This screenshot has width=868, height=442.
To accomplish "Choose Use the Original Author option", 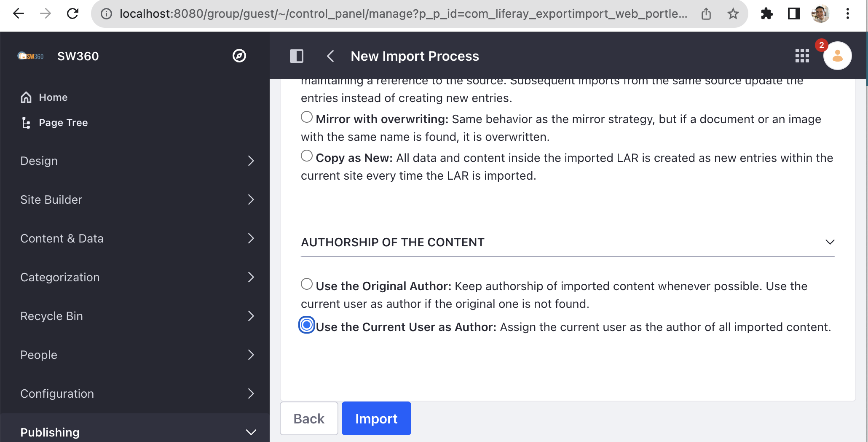I will click(307, 284).
